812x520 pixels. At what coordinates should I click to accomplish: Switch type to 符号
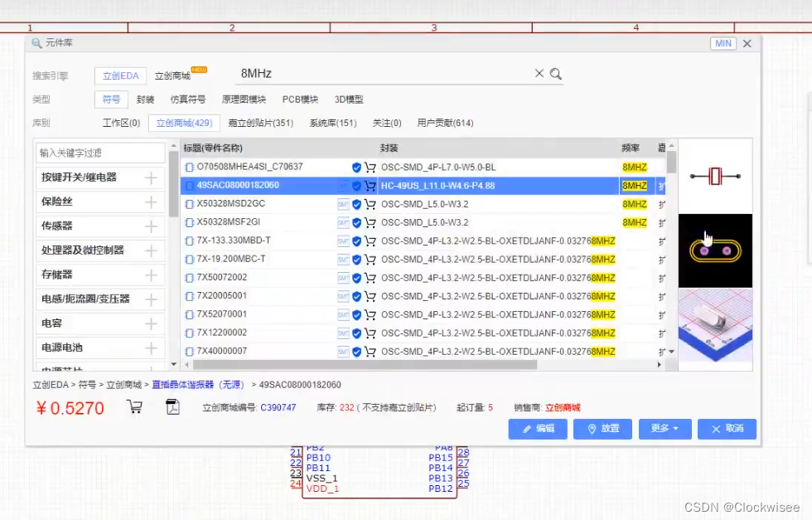pos(111,99)
